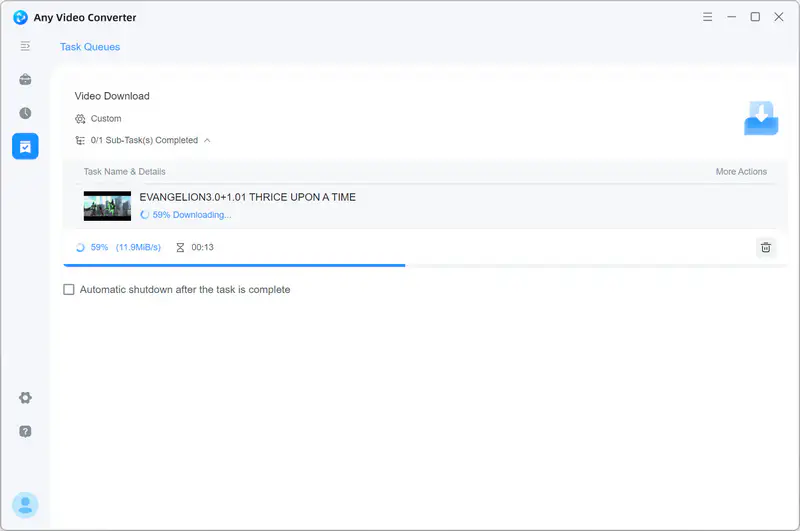The height and width of the screenshot is (531, 800).
Task: Click the Custom settings gear icon
Action: (x=80, y=119)
